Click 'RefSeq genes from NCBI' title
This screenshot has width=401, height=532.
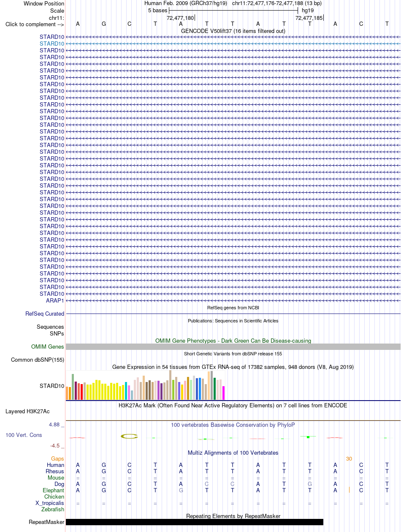[233, 308]
